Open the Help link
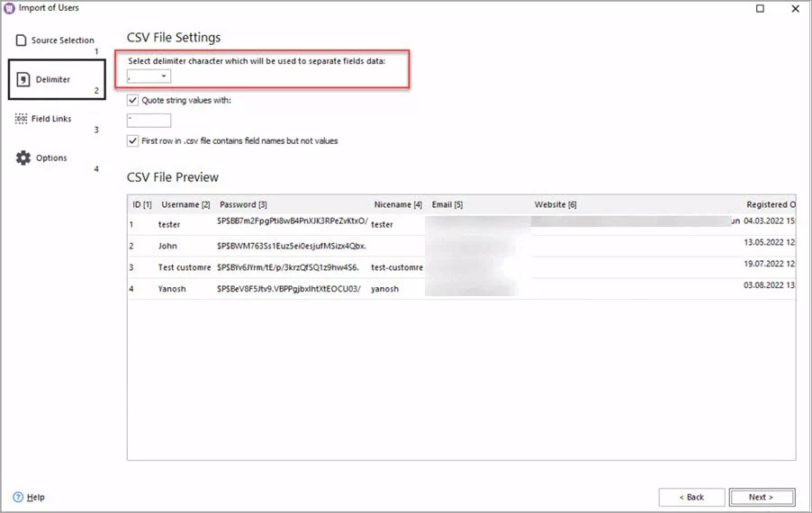Viewport: 812px width, 513px height. pos(35,497)
